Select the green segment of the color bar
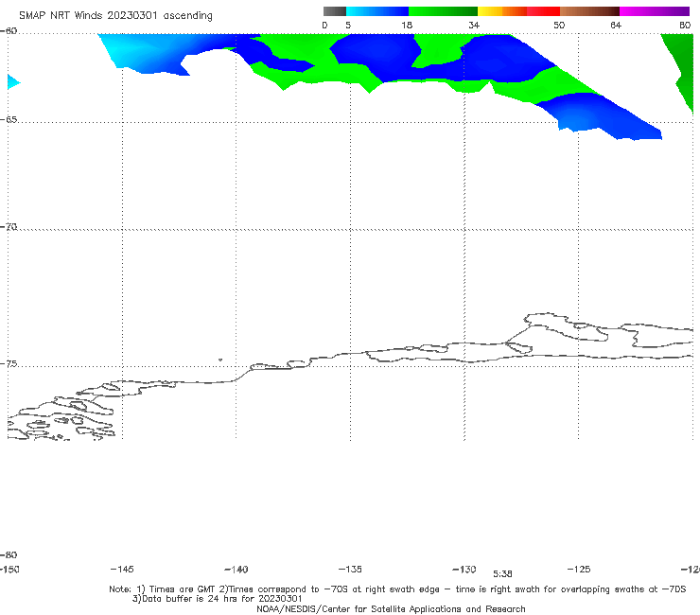The width and height of the screenshot is (700, 615). (x=443, y=11)
